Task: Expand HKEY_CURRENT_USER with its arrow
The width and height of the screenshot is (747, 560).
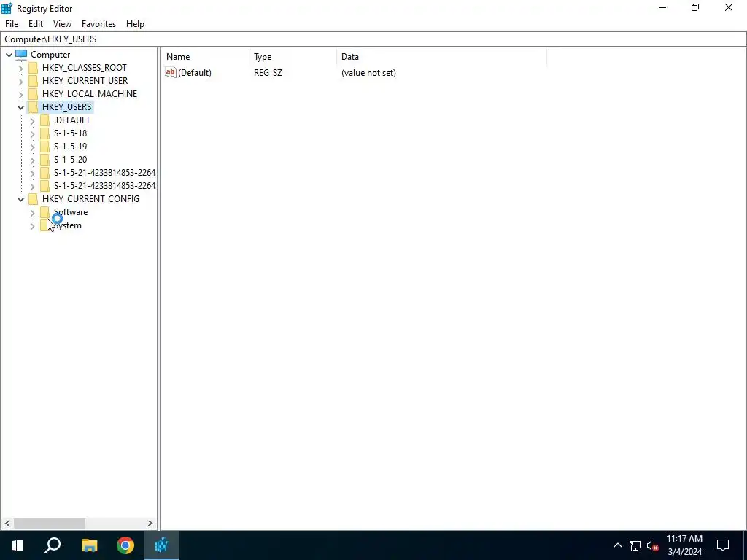Action: [20, 81]
